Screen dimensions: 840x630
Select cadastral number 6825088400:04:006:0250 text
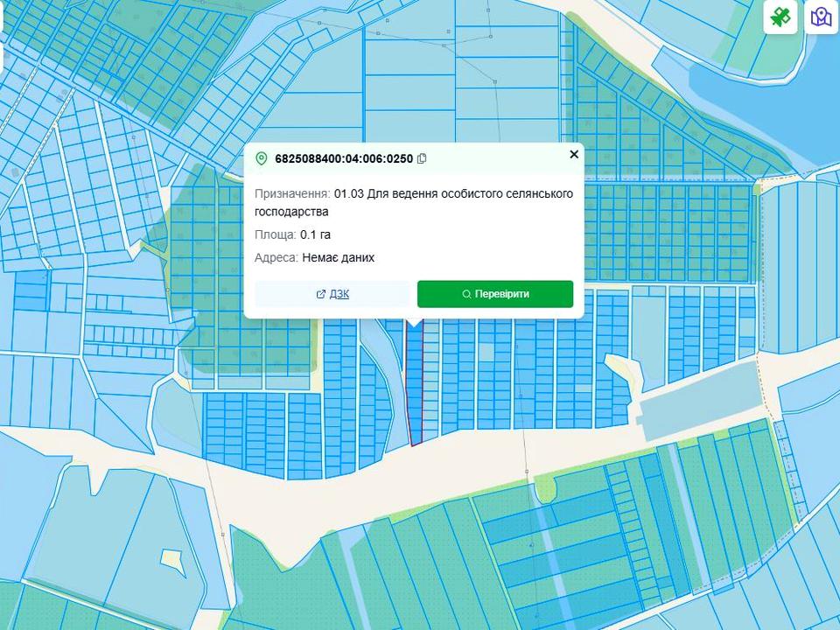344,158
